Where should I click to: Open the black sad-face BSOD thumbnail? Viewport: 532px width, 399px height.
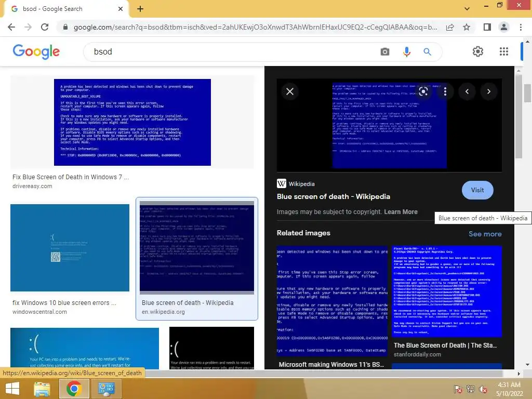click(211, 348)
